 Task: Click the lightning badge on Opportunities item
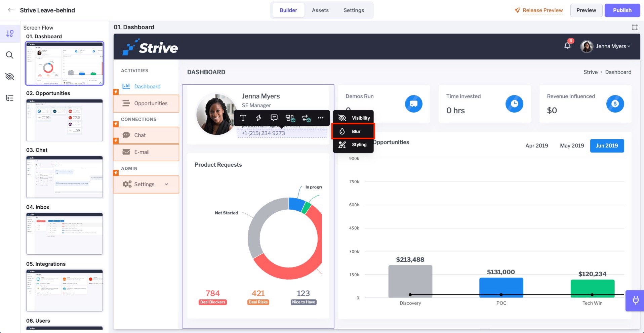[116, 92]
